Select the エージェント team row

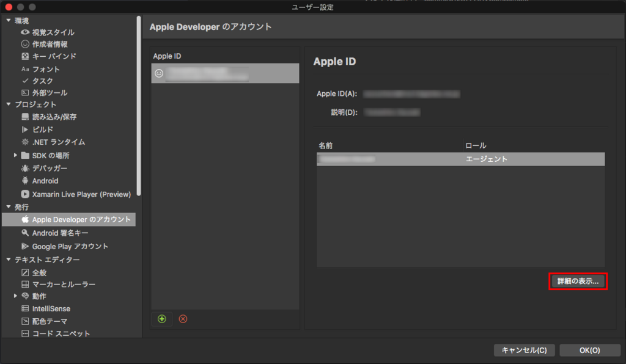461,159
